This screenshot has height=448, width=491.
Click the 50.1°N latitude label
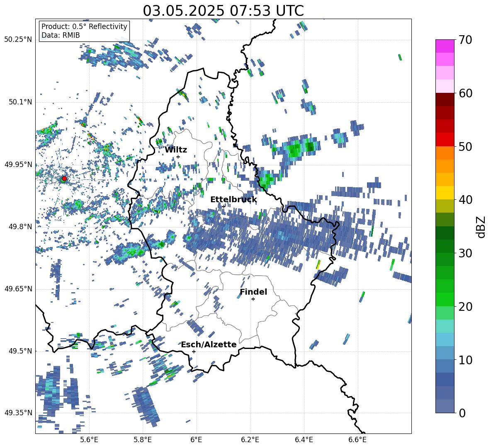[20, 102]
